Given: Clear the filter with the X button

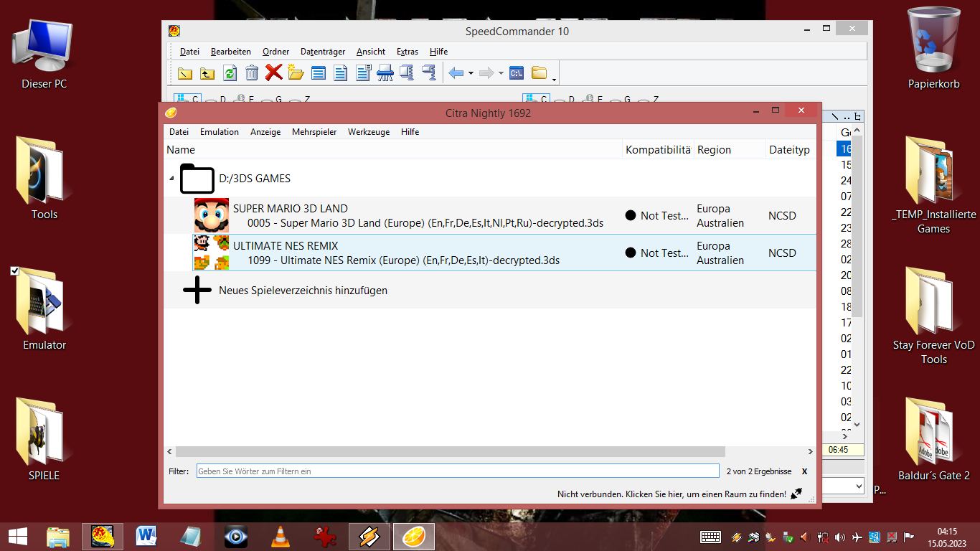Looking at the screenshot, I should (x=804, y=471).
